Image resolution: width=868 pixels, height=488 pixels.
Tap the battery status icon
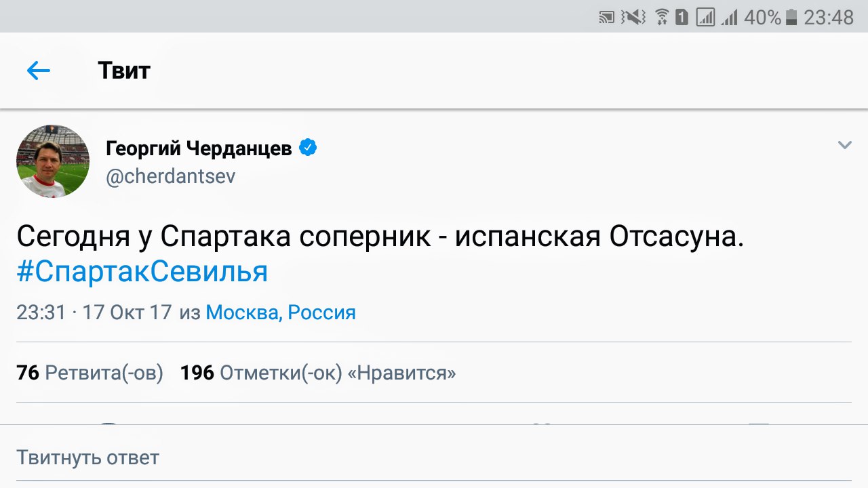click(x=791, y=18)
